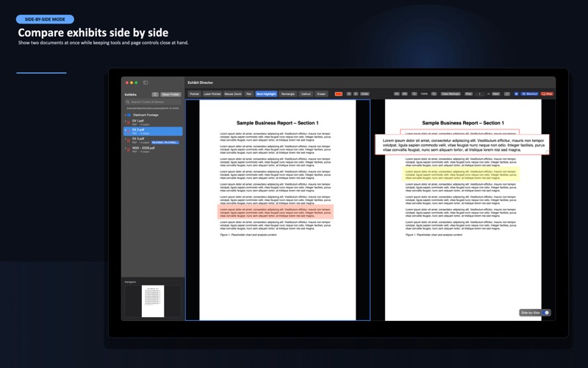Select the Eraser tool

pos(321,94)
